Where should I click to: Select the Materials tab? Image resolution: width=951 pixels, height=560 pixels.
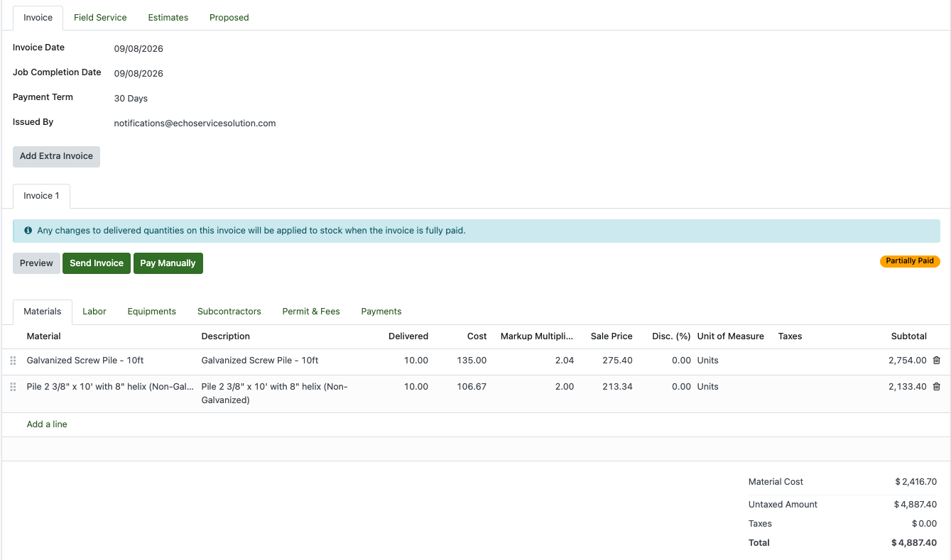[43, 312]
